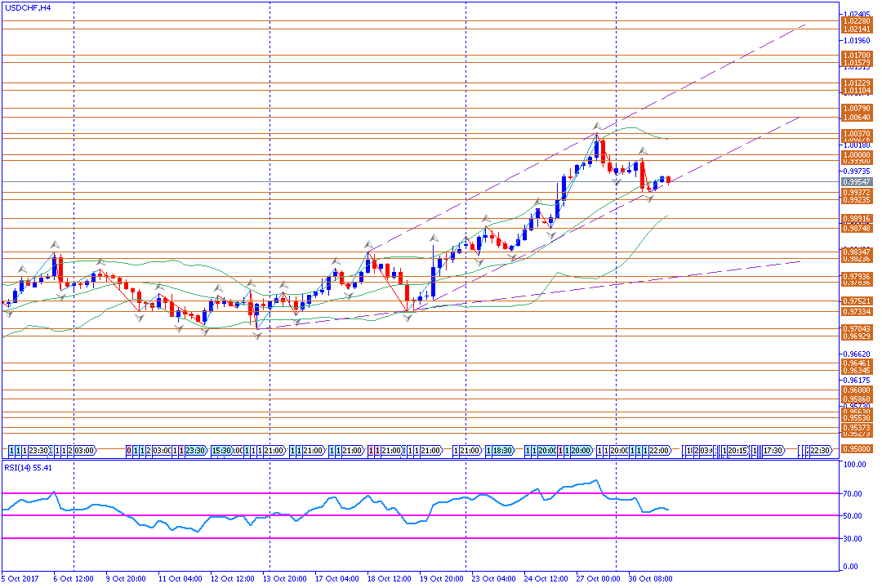Click the RSI(14) 55.41 indicator label
This screenshot has height=588, width=882.
pyautogui.click(x=28, y=468)
